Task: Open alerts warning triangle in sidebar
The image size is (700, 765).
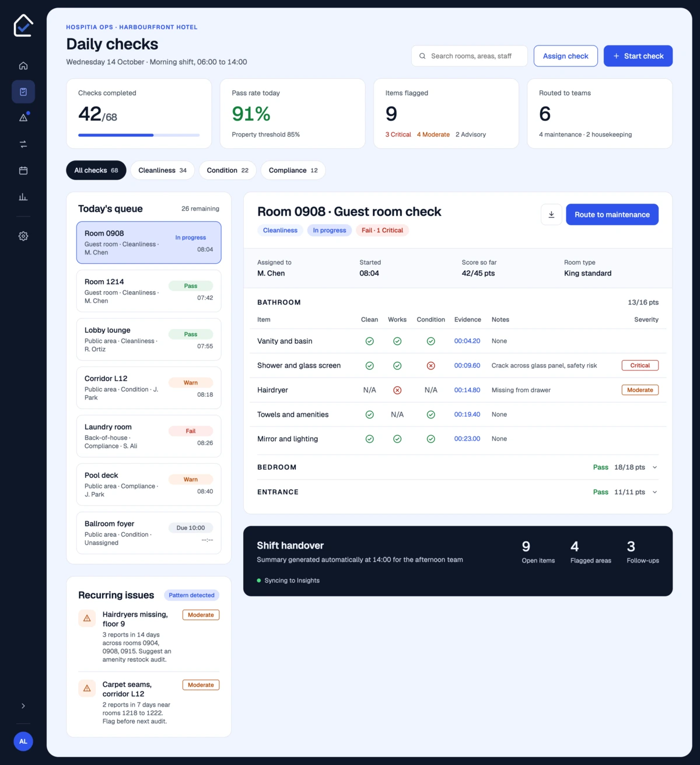Action: tap(23, 118)
